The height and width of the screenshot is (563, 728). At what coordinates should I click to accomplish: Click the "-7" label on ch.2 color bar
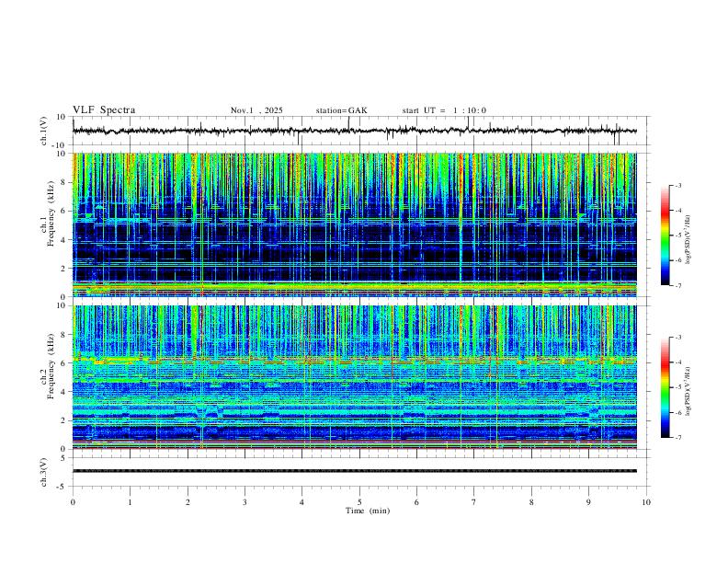pyautogui.click(x=677, y=438)
